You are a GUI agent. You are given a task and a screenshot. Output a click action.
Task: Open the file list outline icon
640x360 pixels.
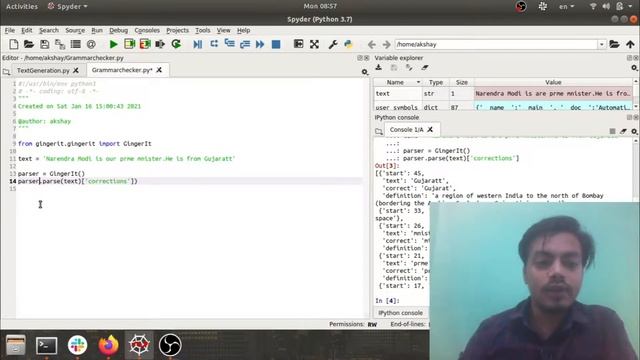(x=76, y=44)
